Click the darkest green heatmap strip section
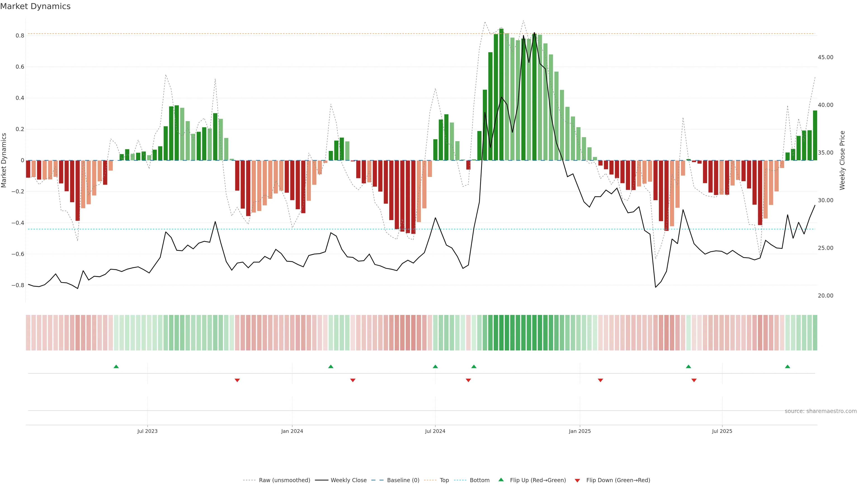868x488 pixels. 501,333
